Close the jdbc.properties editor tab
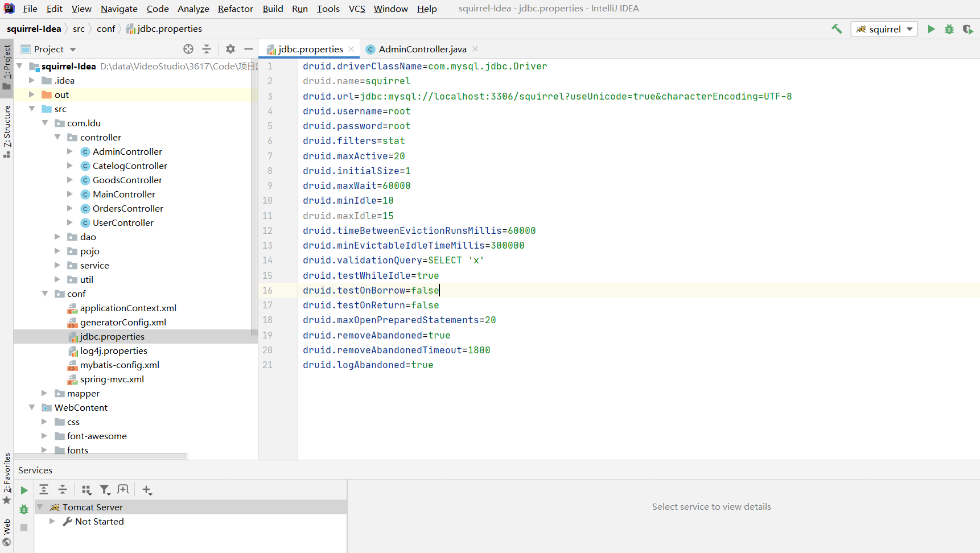The width and height of the screenshot is (980, 553). tap(351, 49)
